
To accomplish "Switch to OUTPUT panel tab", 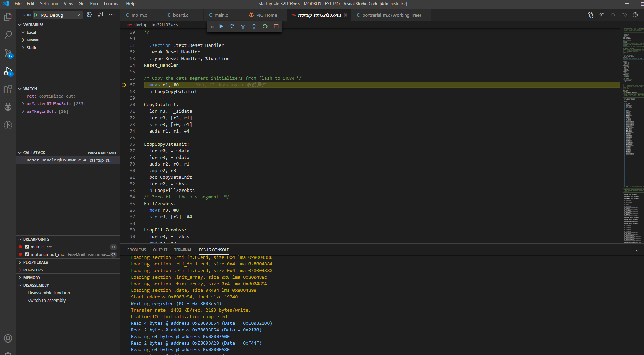I will click(x=160, y=250).
